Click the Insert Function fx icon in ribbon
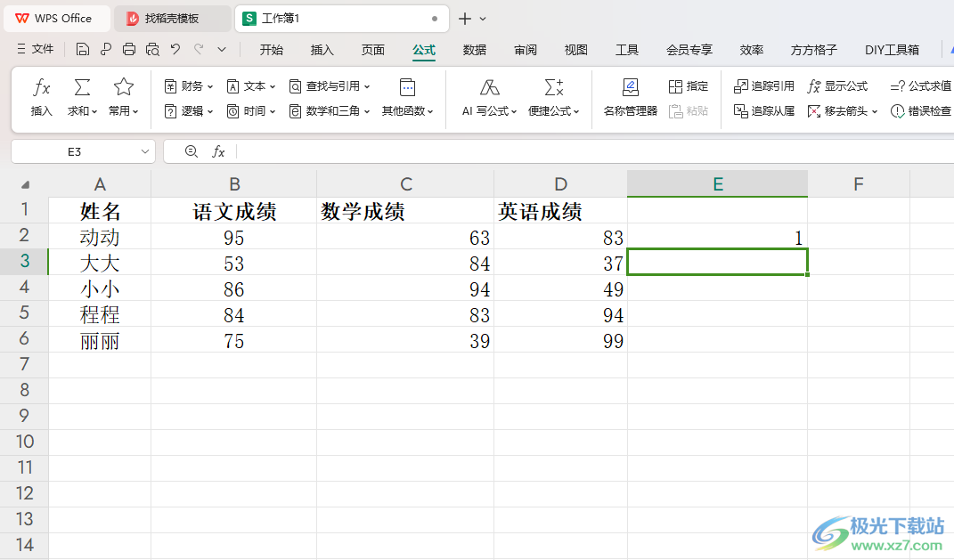Image resolution: width=954 pixels, height=560 pixels. (x=41, y=87)
